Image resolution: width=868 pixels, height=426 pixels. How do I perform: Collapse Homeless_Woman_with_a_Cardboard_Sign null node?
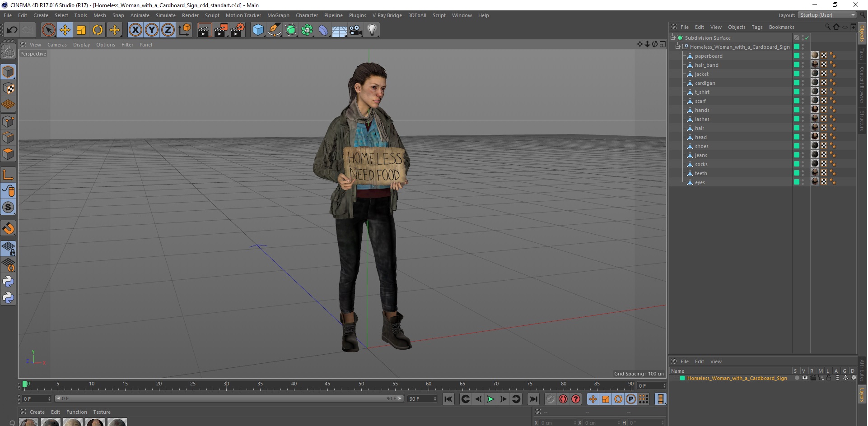tap(677, 46)
